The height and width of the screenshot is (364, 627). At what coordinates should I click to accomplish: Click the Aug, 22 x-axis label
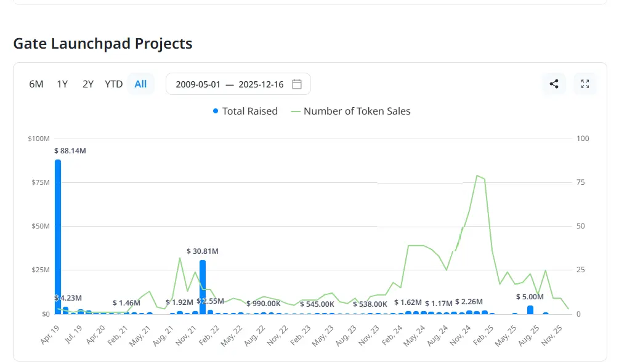click(255, 335)
